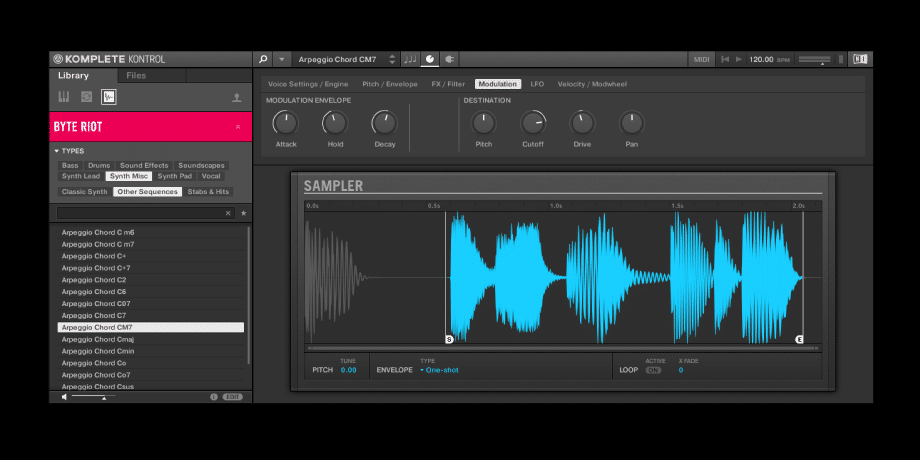Click the prehear speaker icon
Image resolution: width=920 pixels, height=460 pixels.
click(x=65, y=397)
